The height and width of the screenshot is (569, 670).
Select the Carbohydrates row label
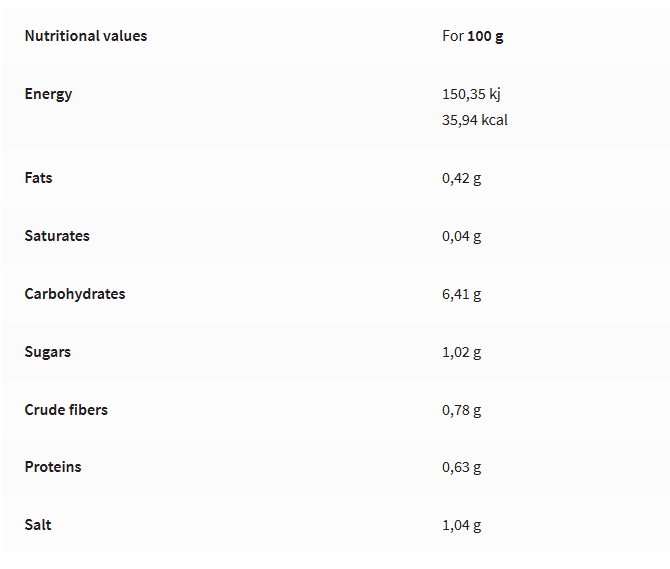pos(75,294)
